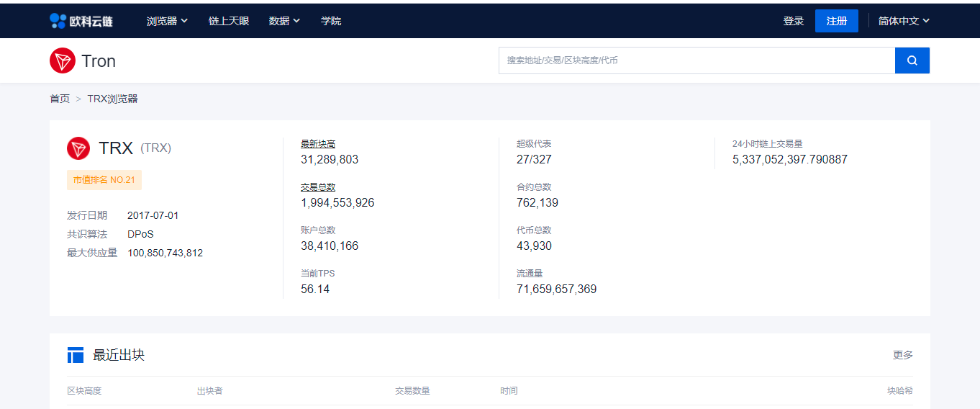Click the blue 注册 register button

coord(837,21)
